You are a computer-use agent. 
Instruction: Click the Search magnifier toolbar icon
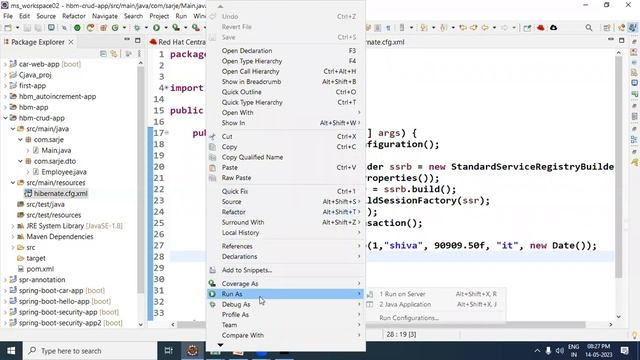pyautogui.click(x=589, y=28)
